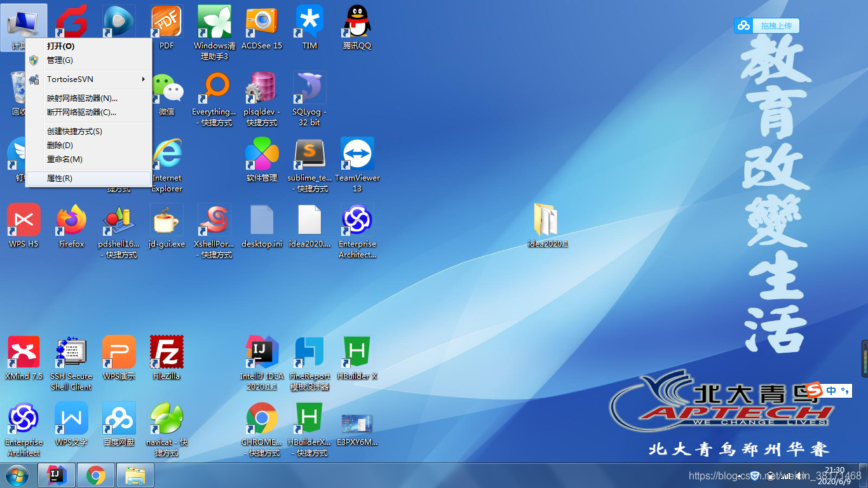Click the Firefox desktop icon
This screenshot has height=488, width=868.
[x=71, y=220]
